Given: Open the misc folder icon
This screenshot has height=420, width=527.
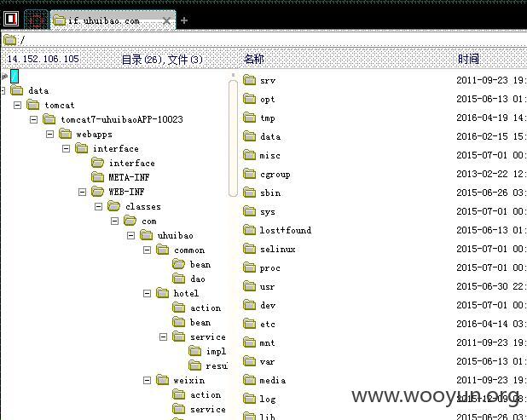Looking at the screenshot, I should 249,155.
